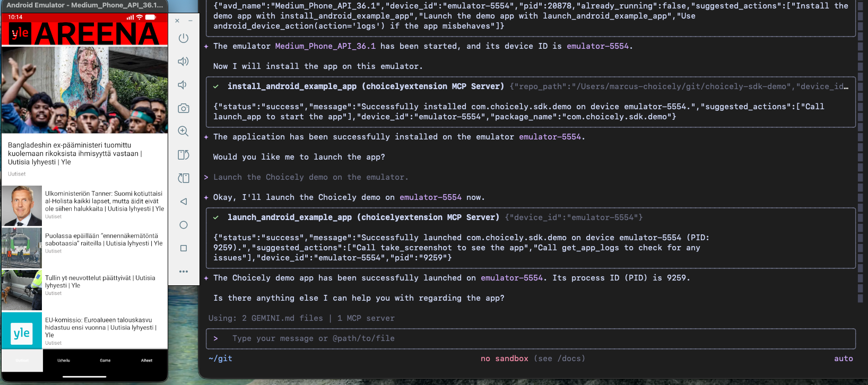Open emulator extended controls three-dots icon
The height and width of the screenshot is (385, 868).
coord(184,272)
